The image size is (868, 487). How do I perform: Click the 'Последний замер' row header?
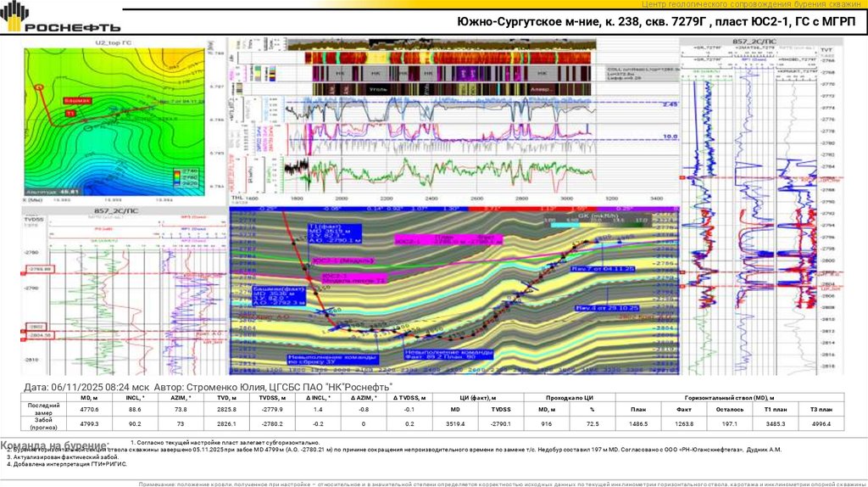43,409
